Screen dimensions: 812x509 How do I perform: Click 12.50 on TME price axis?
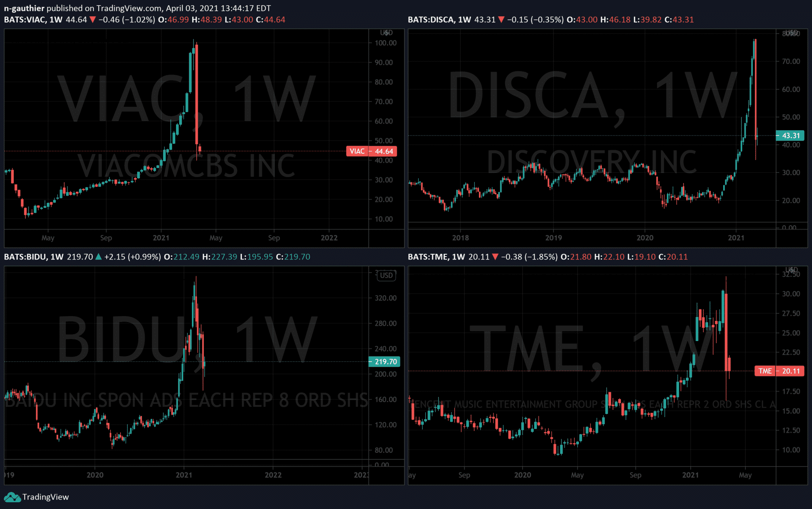click(x=791, y=430)
